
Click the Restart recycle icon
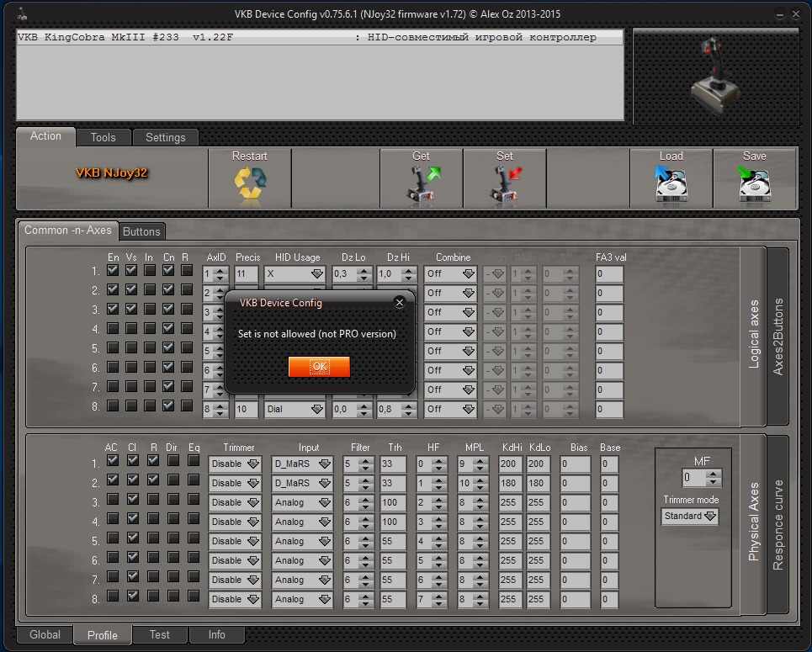tap(250, 183)
